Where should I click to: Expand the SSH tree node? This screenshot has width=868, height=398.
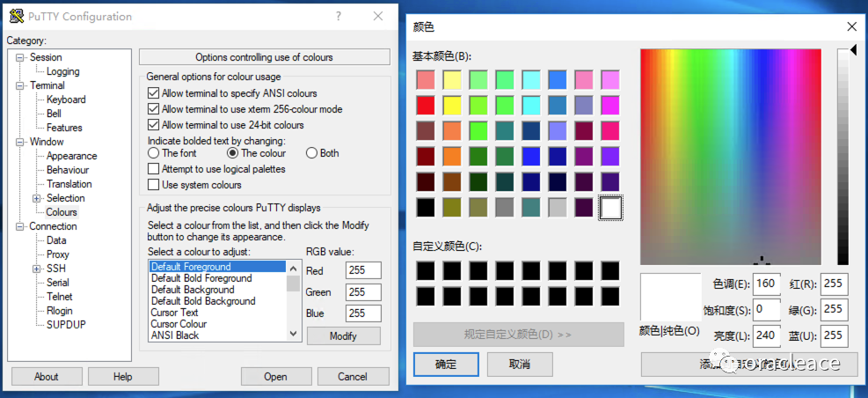(x=37, y=269)
